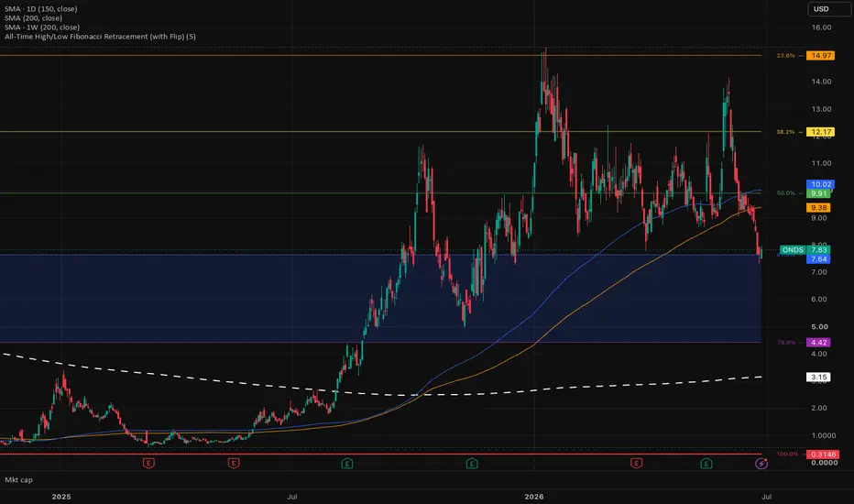
Task: Click the Mkt cap pane label
Action: [x=18, y=480]
